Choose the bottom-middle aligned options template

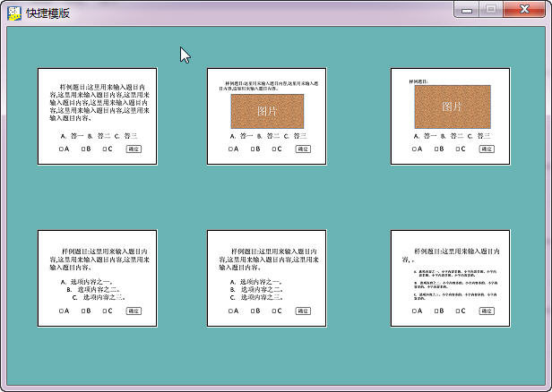266,278
